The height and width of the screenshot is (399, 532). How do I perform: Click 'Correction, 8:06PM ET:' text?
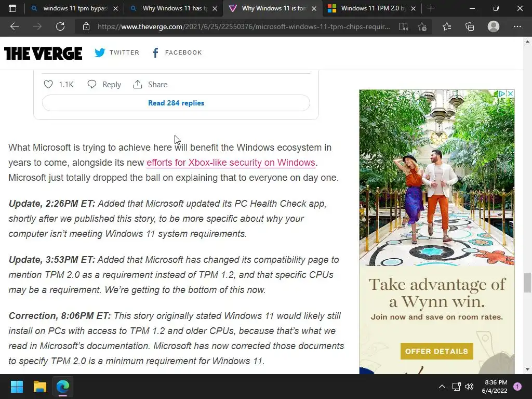(x=60, y=316)
